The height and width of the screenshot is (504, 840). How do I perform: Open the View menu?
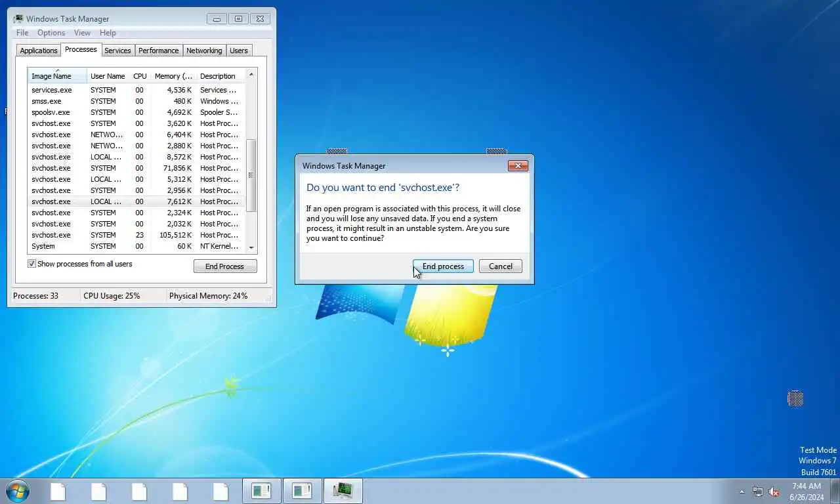(x=82, y=33)
